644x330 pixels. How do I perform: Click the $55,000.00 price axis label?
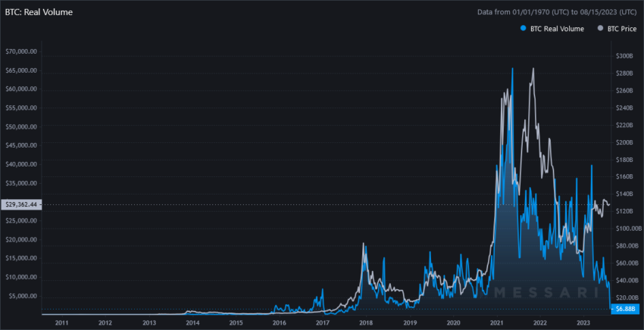point(21,107)
